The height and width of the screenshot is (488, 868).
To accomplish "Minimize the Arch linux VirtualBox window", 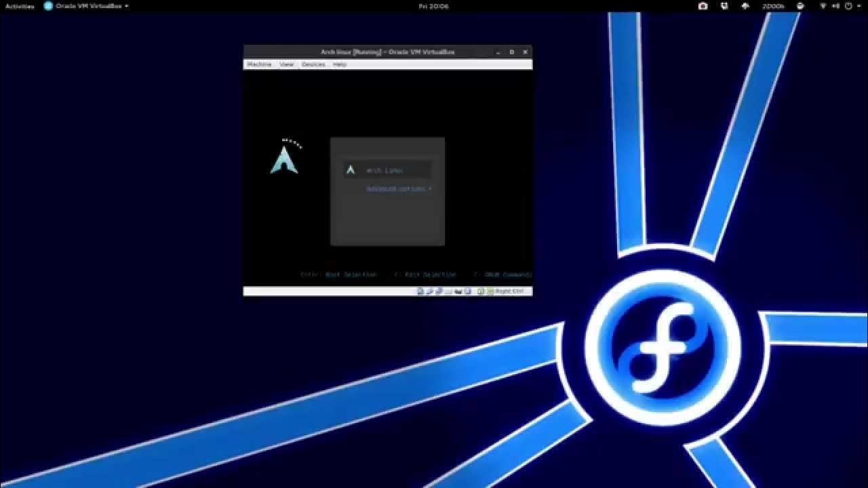I will pyautogui.click(x=498, y=52).
